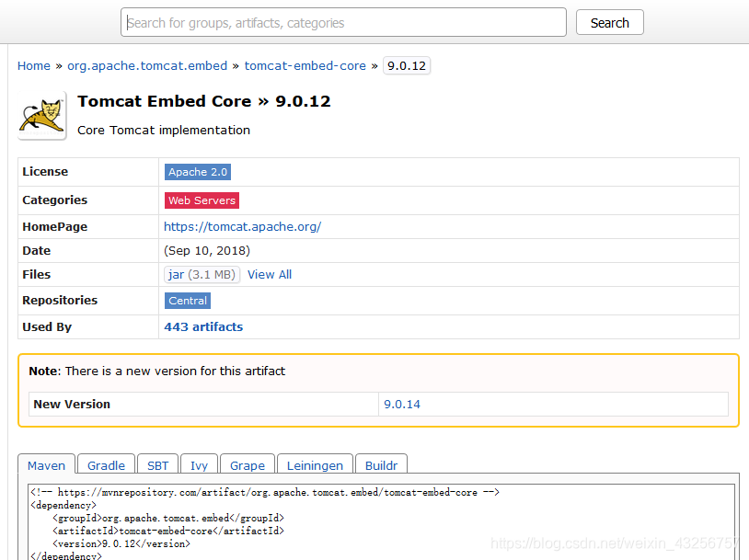749x560 pixels.
Task: Click the <artifactId>tomcat-embed-core line
Action: coord(168,531)
